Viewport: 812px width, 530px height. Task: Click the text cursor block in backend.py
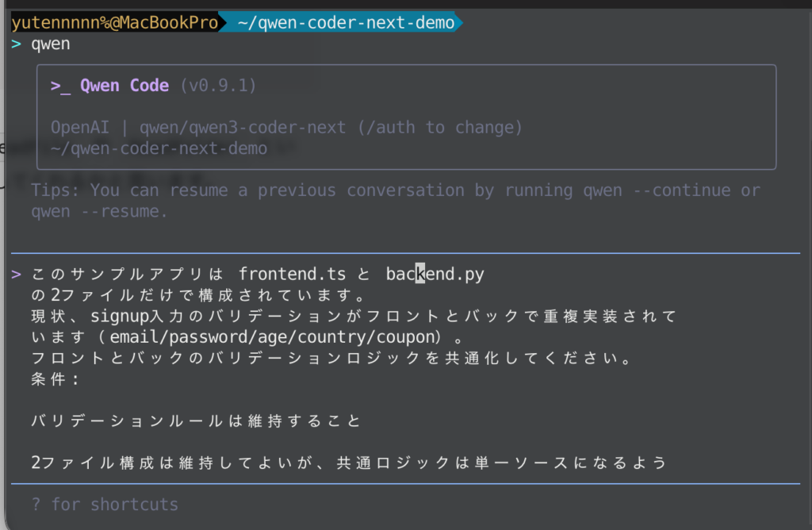pos(420,275)
